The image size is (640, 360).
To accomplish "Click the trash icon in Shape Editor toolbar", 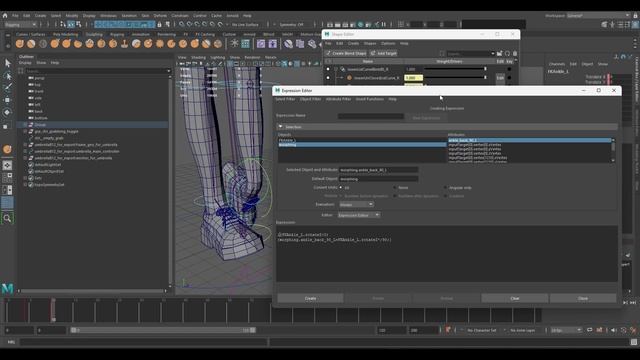I will tap(515, 53).
